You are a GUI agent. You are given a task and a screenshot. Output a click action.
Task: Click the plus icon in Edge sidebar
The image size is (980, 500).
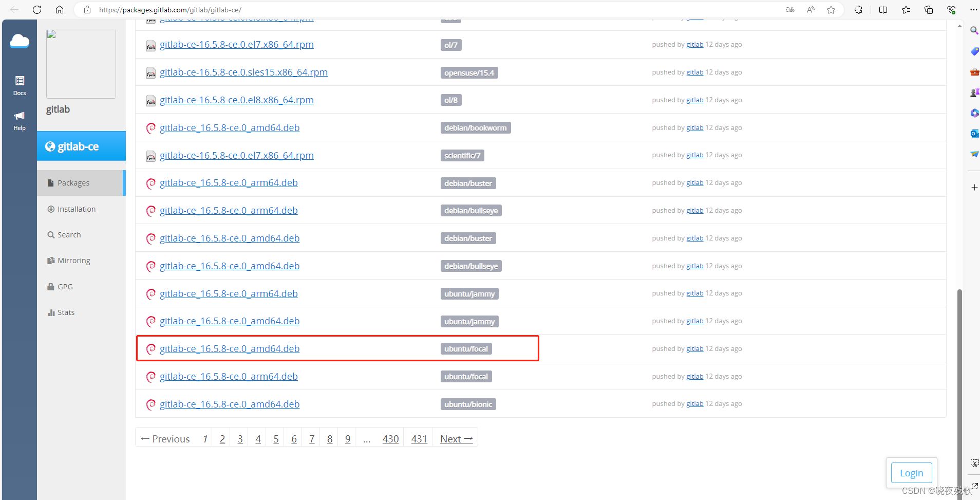pyautogui.click(x=974, y=188)
